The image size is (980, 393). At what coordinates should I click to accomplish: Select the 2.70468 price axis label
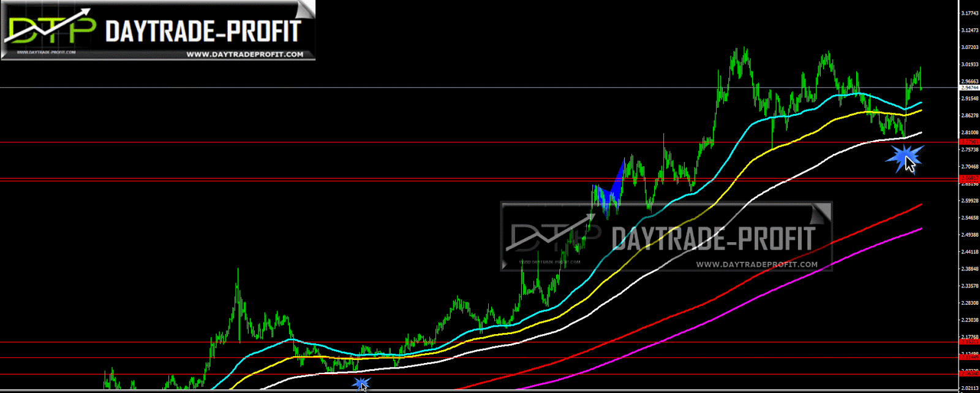click(x=970, y=167)
